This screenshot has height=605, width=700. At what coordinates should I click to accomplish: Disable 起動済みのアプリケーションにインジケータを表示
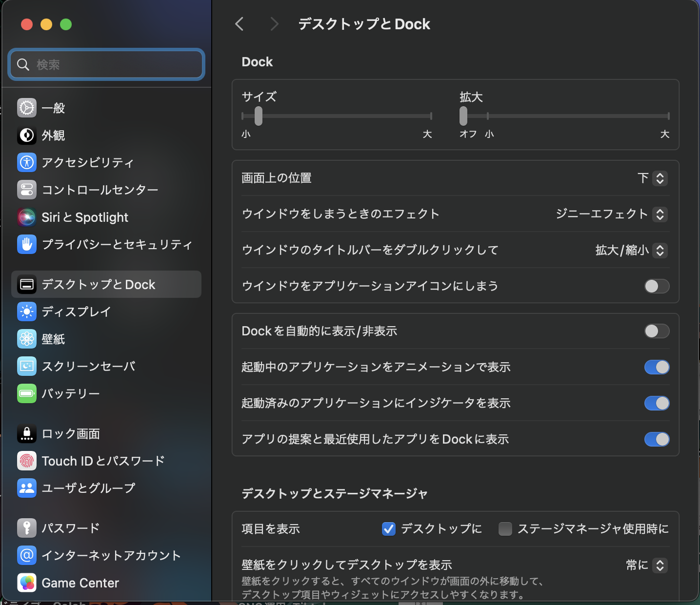click(657, 403)
